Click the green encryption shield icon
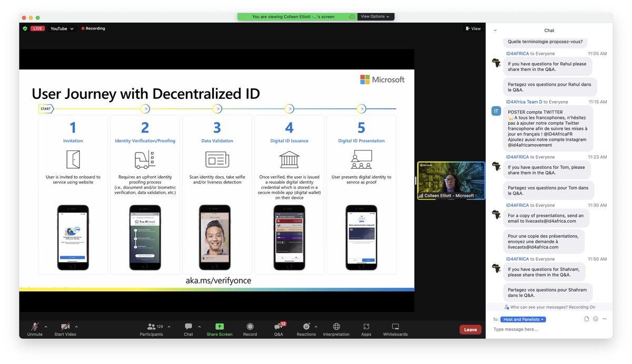Viewport: 632px width, 364px height. (25, 28)
